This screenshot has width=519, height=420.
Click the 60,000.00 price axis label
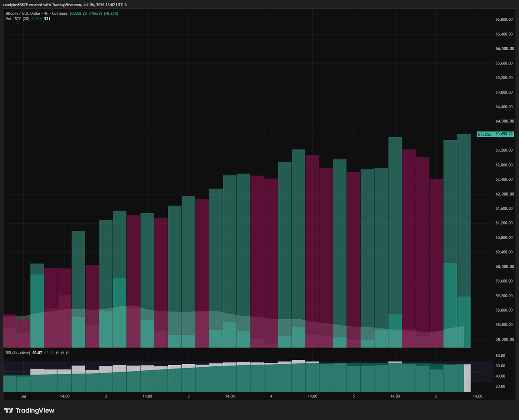504,267
